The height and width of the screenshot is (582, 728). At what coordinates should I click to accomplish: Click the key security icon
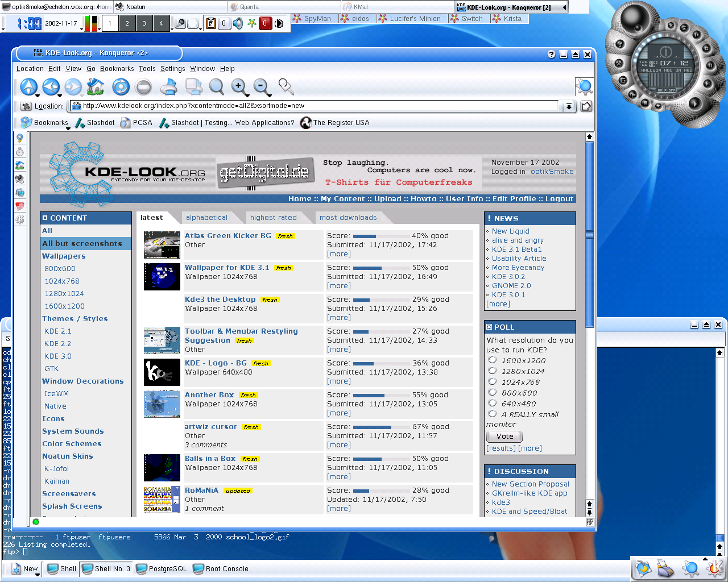[286, 86]
